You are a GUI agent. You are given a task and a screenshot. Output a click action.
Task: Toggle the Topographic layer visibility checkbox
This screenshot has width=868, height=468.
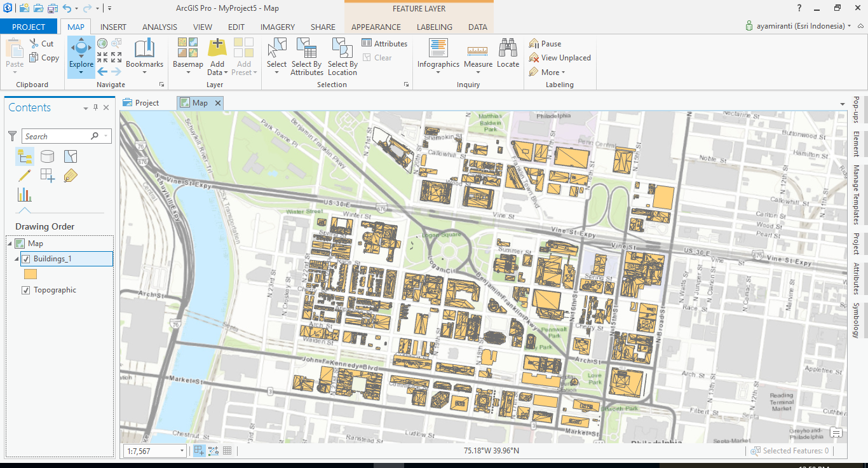coord(26,290)
